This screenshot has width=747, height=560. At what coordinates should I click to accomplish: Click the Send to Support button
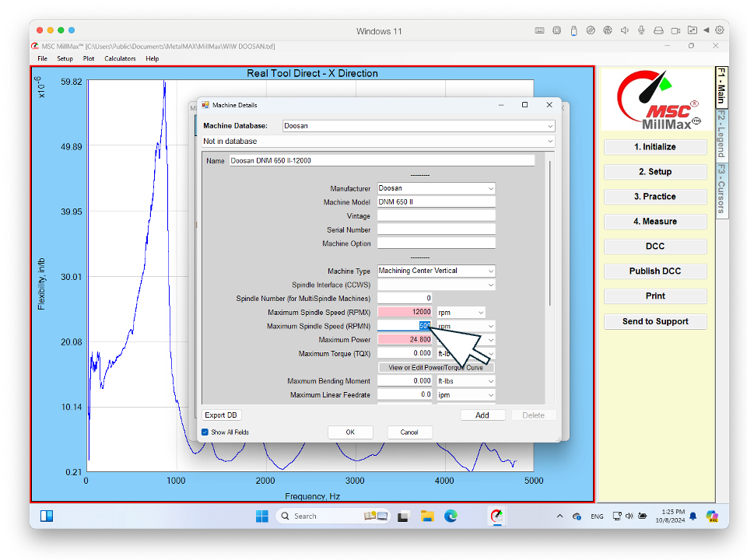coord(655,321)
